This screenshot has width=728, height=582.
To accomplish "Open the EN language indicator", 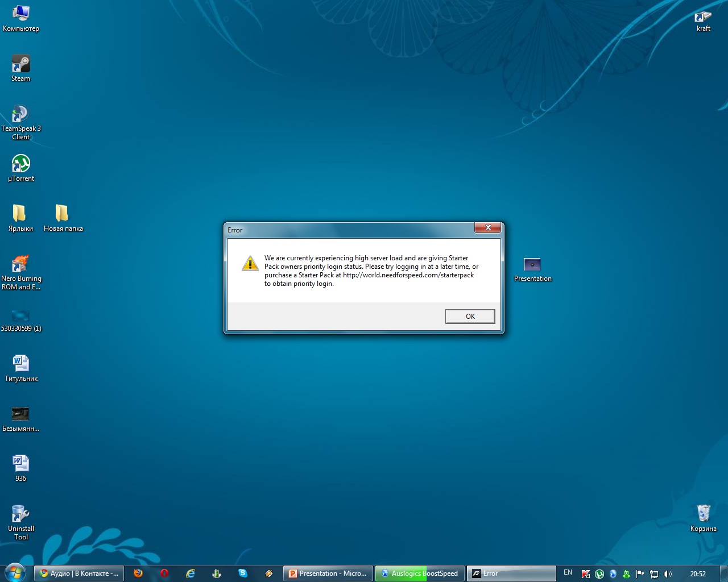I will click(568, 573).
